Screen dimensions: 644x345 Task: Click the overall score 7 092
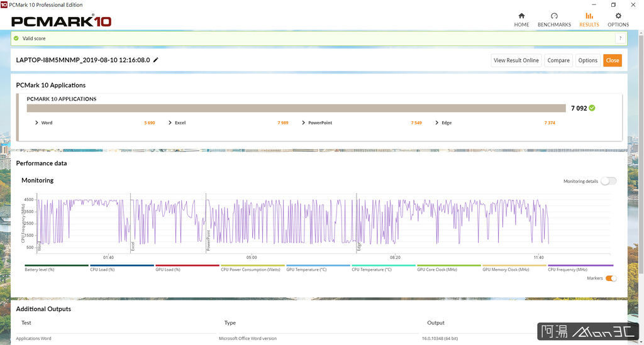(579, 108)
